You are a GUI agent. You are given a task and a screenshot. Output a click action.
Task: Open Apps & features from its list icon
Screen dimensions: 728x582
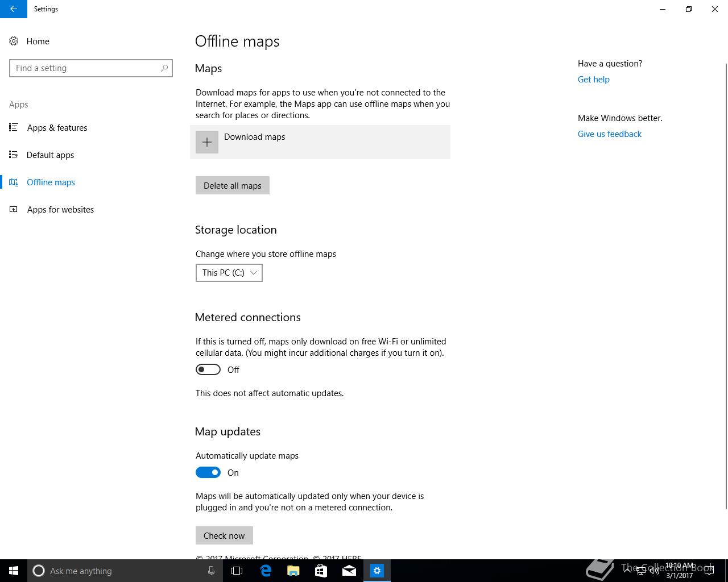[x=14, y=127]
